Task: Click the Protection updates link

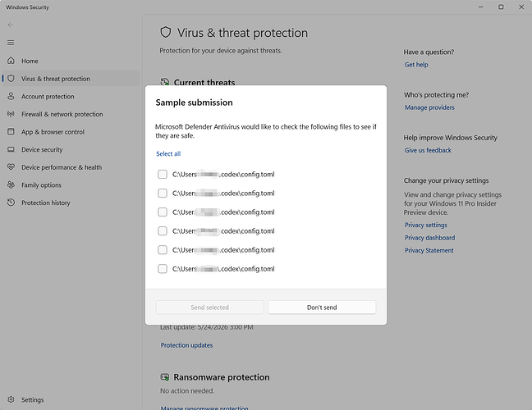Action: point(186,345)
